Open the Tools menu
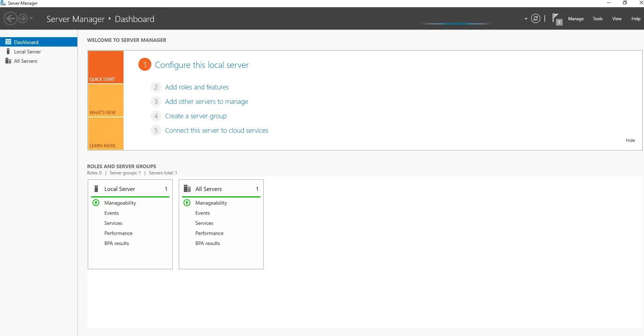644x336 pixels. (x=597, y=18)
